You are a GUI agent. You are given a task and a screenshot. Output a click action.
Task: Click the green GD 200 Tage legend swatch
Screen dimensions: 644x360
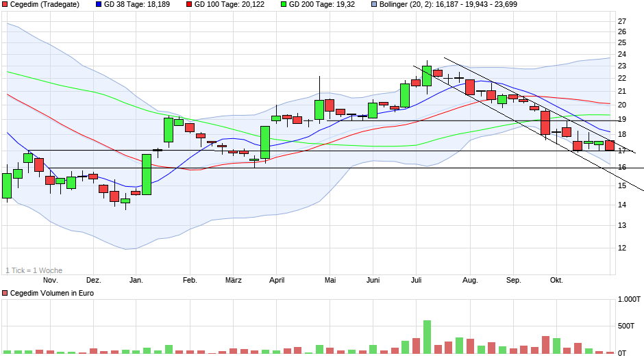point(284,5)
